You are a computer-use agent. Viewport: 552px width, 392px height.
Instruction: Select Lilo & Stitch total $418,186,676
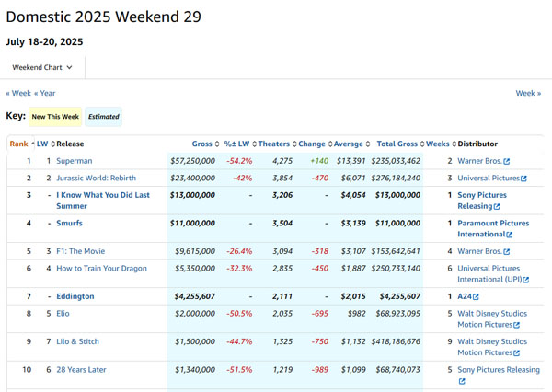pyautogui.click(x=396, y=341)
